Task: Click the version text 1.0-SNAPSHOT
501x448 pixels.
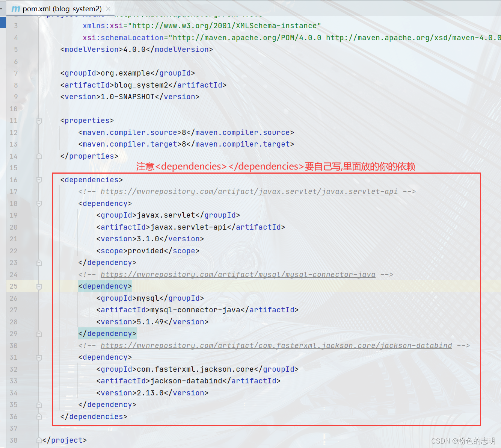Action: (x=128, y=97)
